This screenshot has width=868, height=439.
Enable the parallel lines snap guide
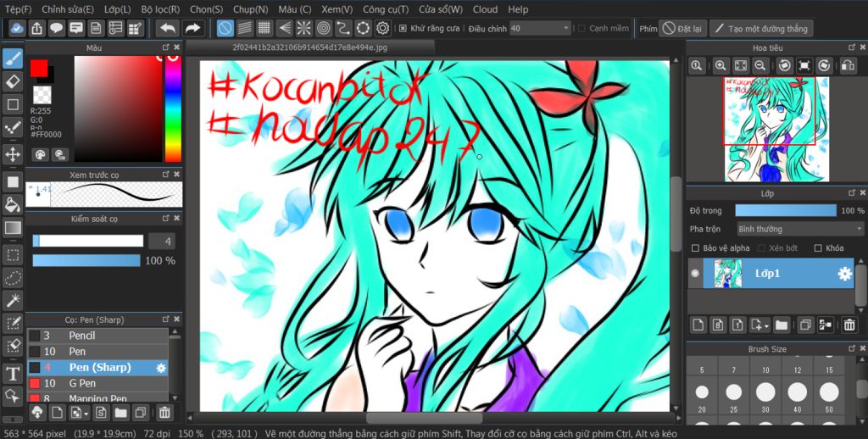[245, 28]
